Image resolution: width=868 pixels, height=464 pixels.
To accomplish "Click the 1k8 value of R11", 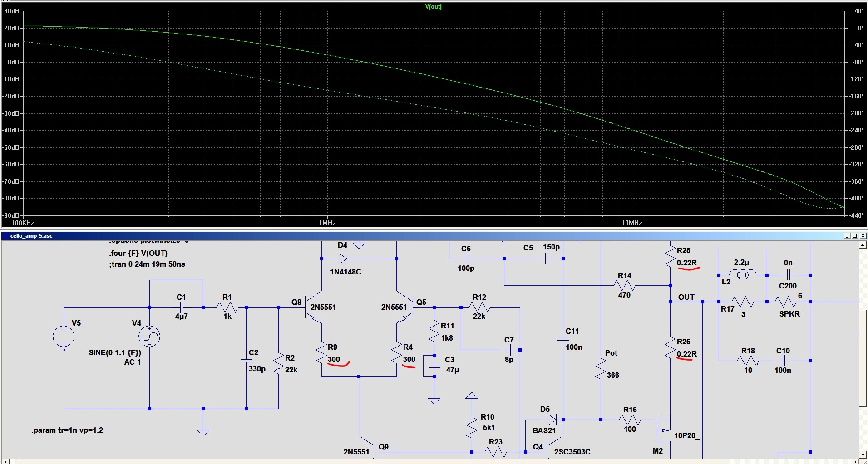I will tap(447, 338).
